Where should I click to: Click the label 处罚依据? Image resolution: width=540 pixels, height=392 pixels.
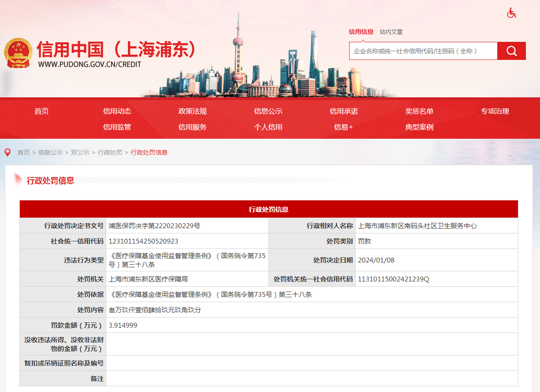coord(90,295)
